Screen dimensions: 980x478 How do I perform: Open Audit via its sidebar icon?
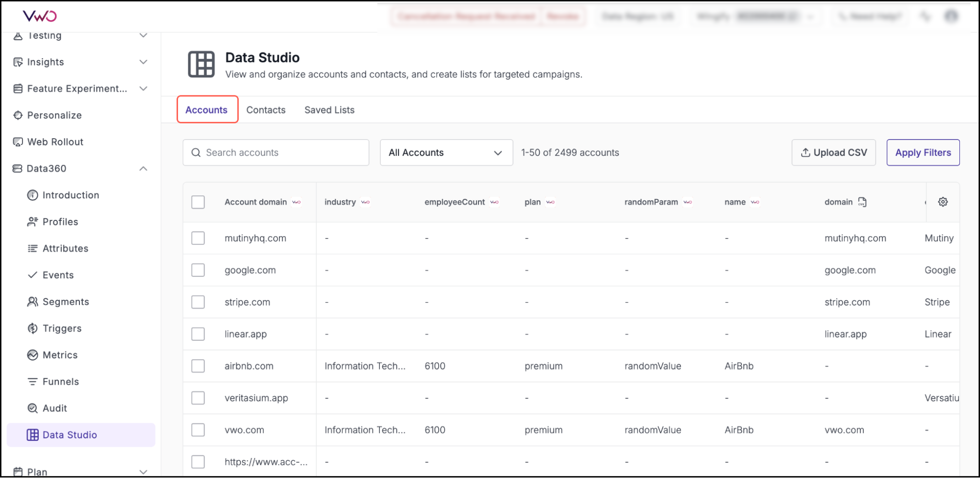coord(32,408)
